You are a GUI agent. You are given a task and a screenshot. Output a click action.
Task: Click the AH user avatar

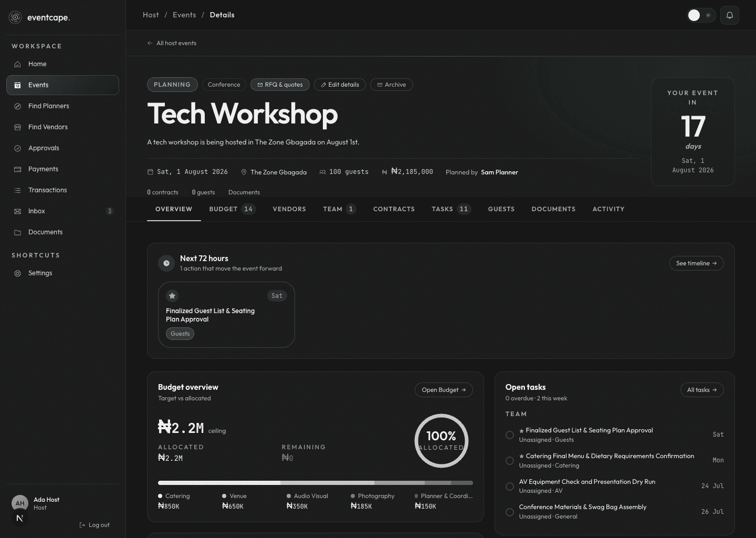pyautogui.click(x=20, y=503)
